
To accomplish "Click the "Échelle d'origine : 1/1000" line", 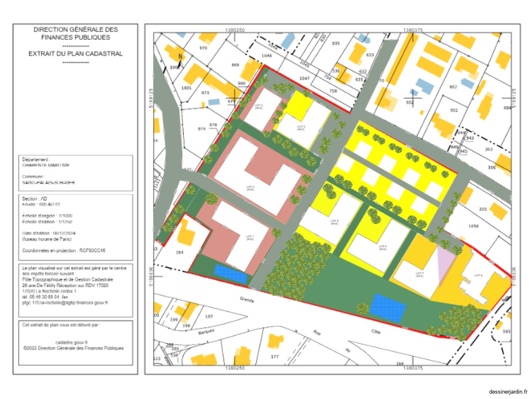I will click(47, 216).
